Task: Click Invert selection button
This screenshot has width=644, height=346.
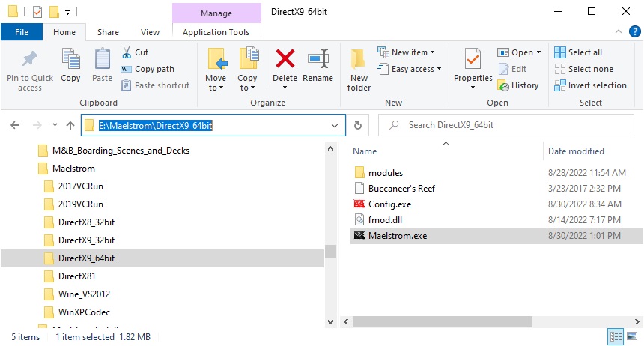Action: click(x=589, y=85)
